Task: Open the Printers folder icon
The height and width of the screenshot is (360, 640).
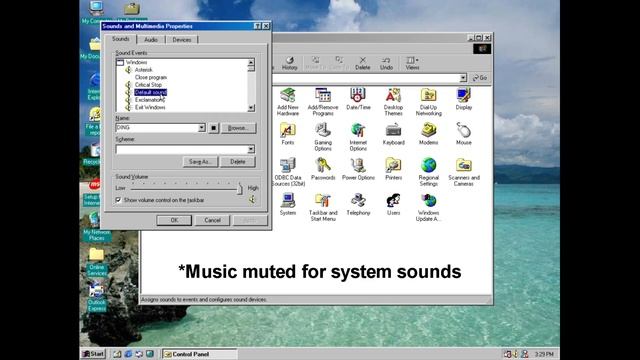Action: tap(393, 169)
